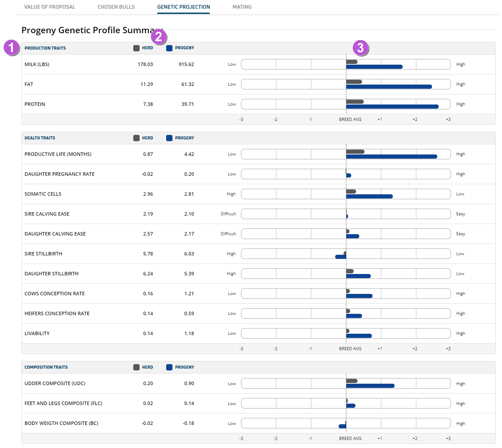Select the Genetic Projection tab
The image size is (502, 448).
[184, 7]
